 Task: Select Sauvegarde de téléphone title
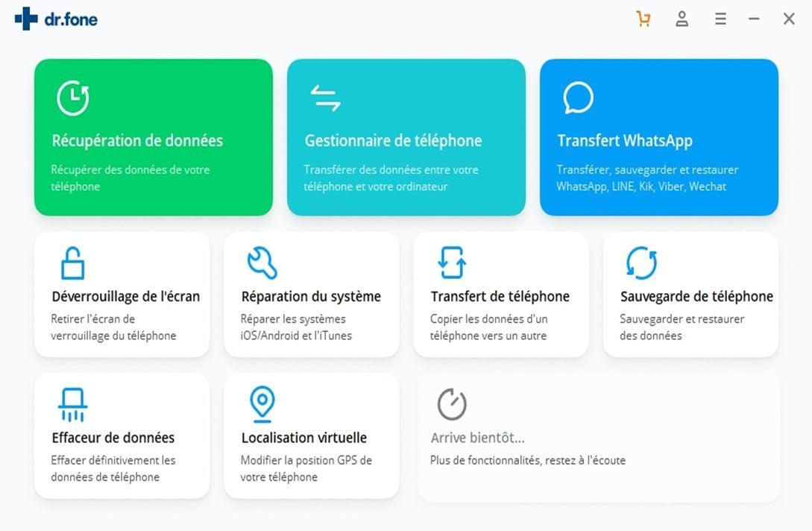point(696,296)
